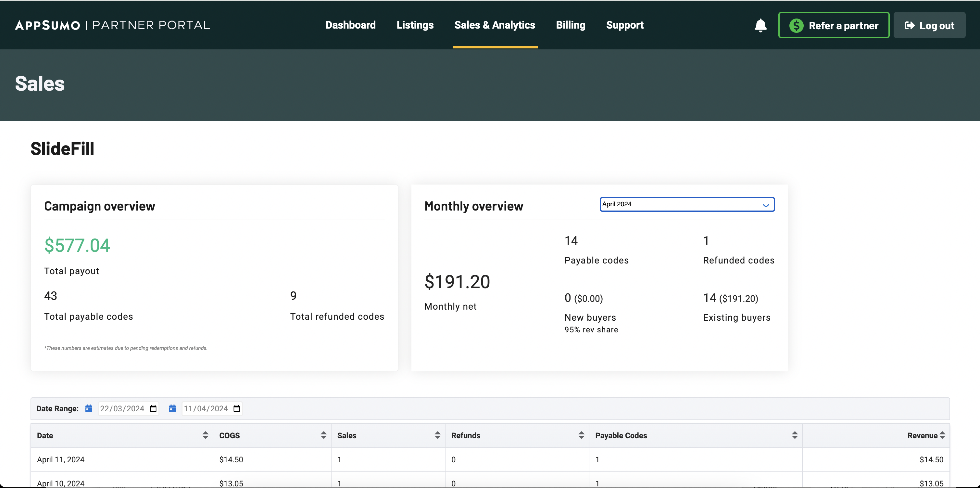
Task: Sort table by COGS column arrows
Action: tap(323, 435)
